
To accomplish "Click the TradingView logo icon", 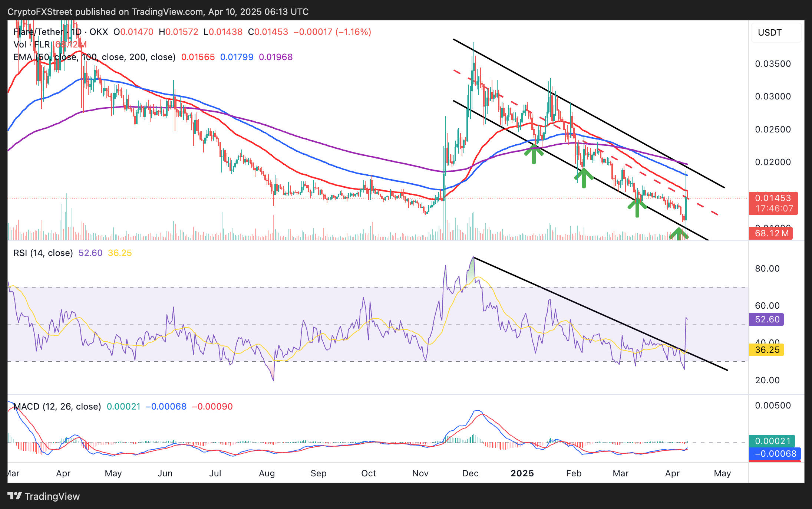I will (x=14, y=496).
